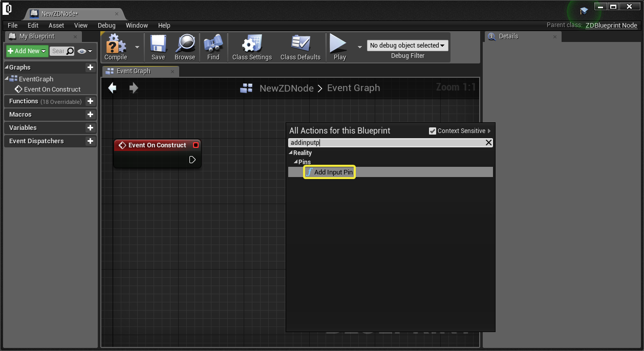Image resolution: width=644 pixels, height=351 pixels.
Task: Save the blueprint with Save icon
Action: click(x=158, y=45)
